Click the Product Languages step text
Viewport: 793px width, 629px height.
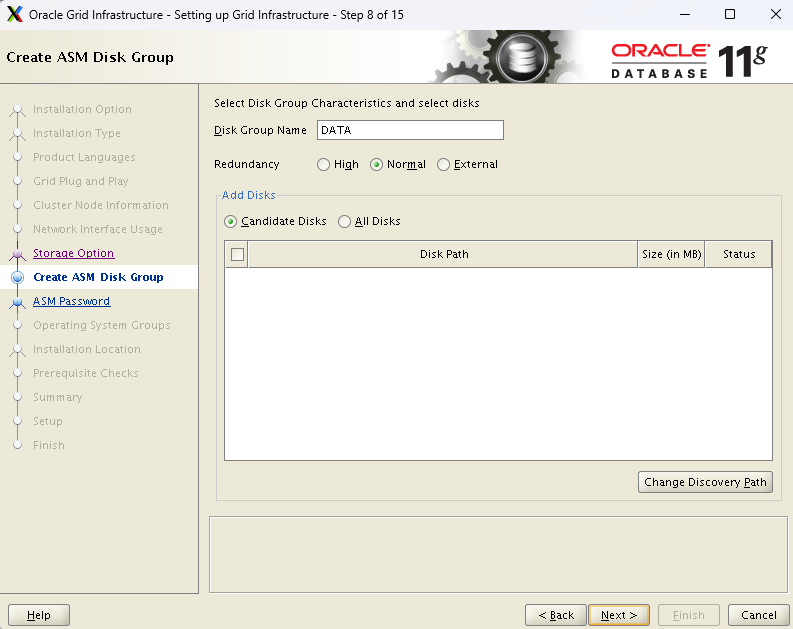(84, 157)
